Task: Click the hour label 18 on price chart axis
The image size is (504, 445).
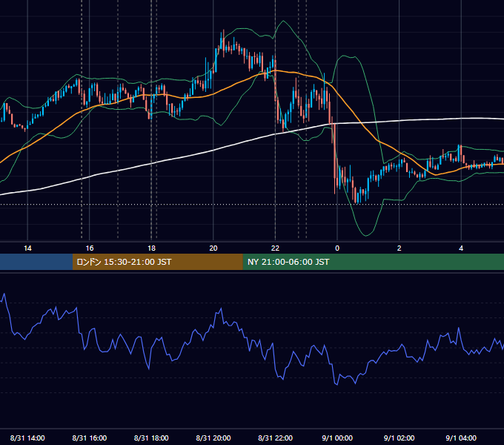Action: pyautogui.click(x=151, y=248)
